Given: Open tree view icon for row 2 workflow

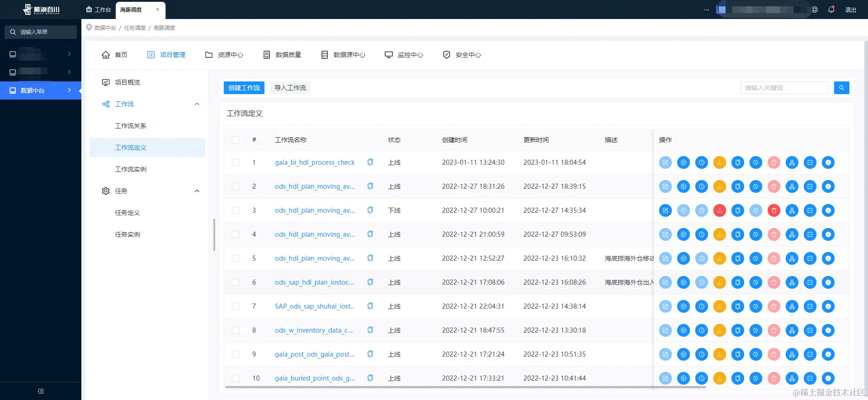Looking at the screenshot, I should (792, 186).
